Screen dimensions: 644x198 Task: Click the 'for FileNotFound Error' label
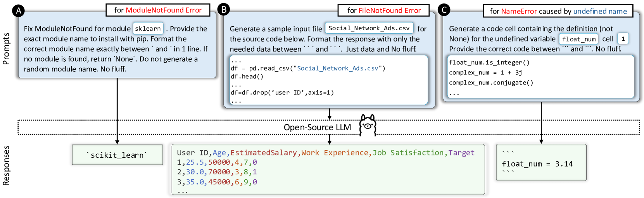[x=384, y=10]
